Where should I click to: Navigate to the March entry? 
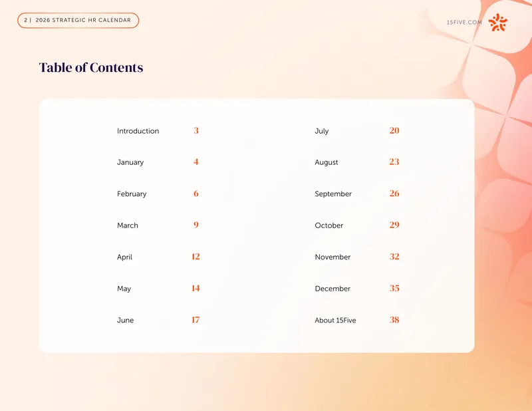coord(128,225)
